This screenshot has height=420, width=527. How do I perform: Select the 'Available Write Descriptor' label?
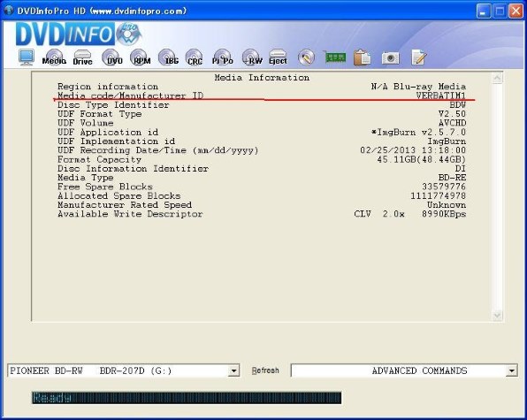(130, 214)
